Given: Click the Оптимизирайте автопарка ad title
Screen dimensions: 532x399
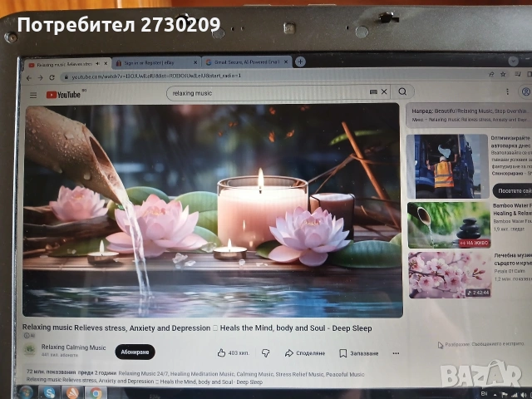Looking at the screenshot, I should (x=510, y=142).
